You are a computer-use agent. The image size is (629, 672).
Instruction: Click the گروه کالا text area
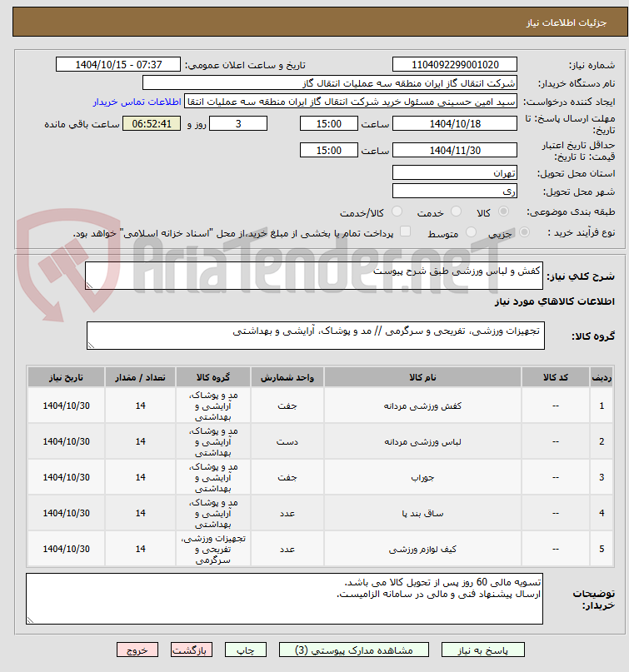coord(316,336)
